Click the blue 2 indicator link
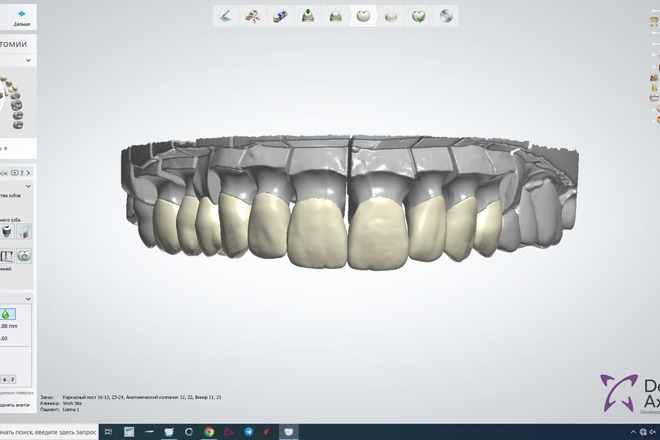Screen dimensions: 660x440 (22, 173)
